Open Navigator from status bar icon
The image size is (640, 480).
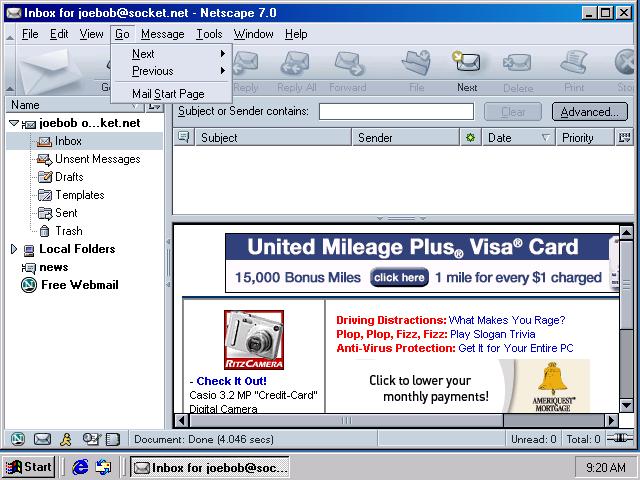pyautogui.click(x=17, y=439)
